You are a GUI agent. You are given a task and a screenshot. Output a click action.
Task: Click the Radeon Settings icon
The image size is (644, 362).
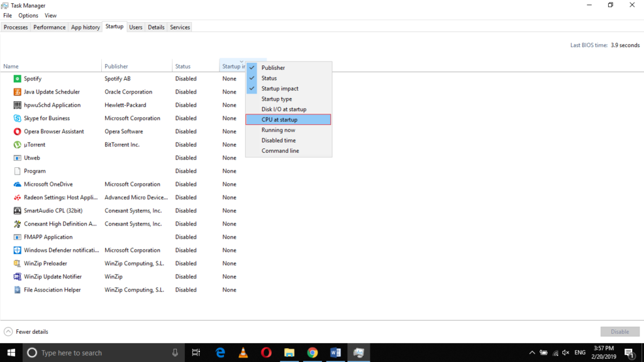(17, 197)
